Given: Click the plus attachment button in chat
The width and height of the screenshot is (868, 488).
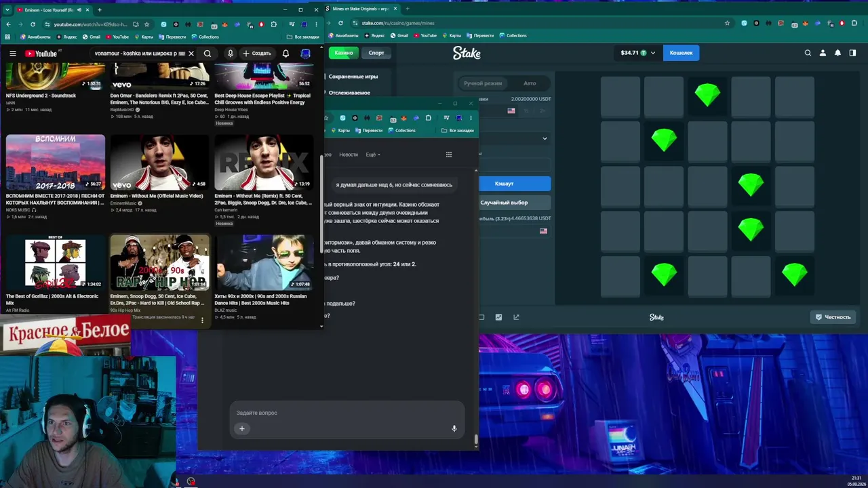Looking at the screenshot, I should point(241,428).
